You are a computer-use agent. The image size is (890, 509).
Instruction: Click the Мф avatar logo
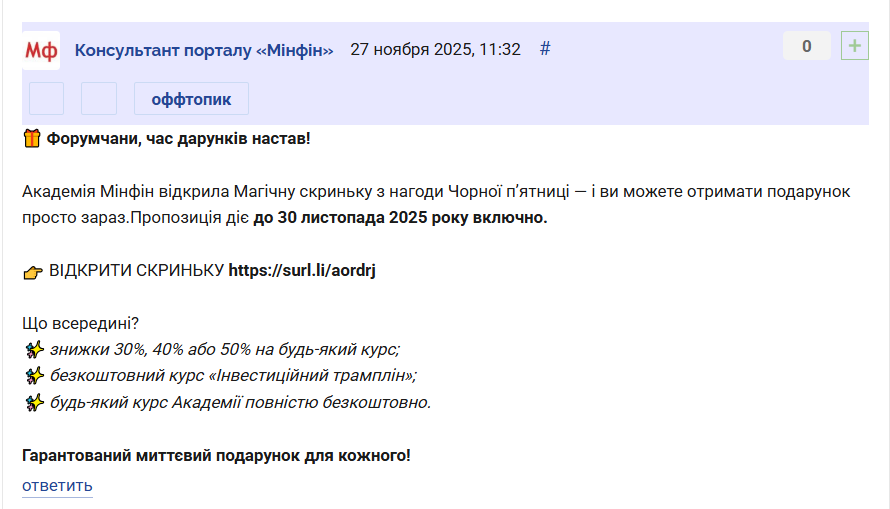pyautogui.click(x=41, y=49)
